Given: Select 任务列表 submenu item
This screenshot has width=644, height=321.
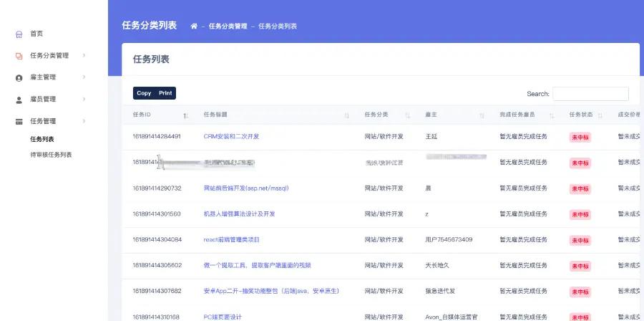Looking at the screenshot, I should point(42,139).
